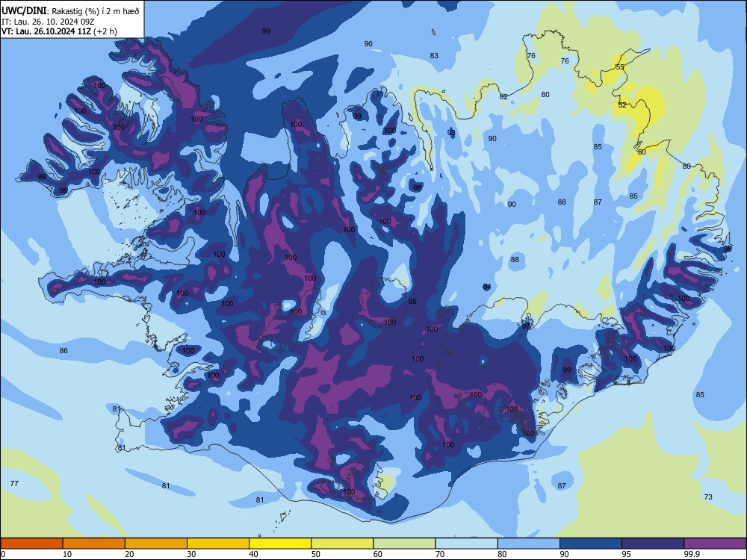
Task: Click the '83' humidity value on the map
Action: click(x=434, y=56)
